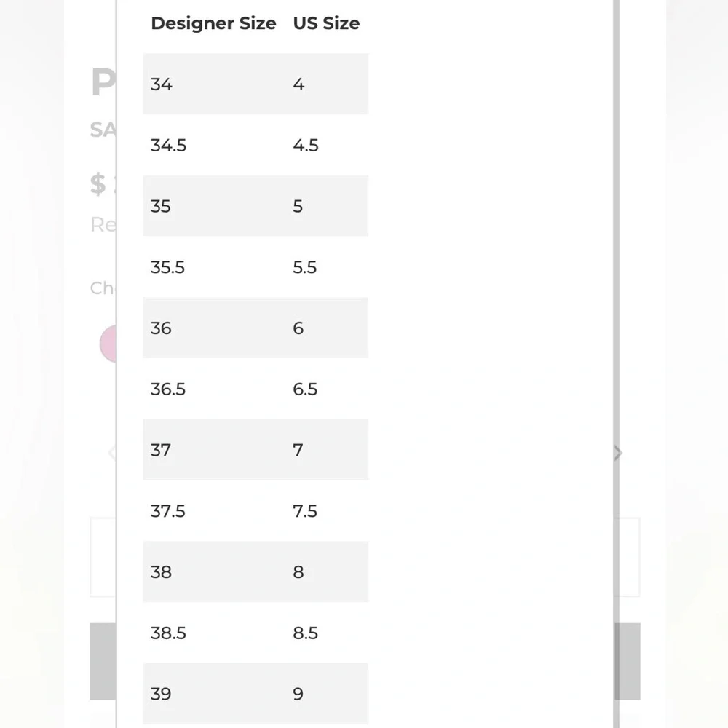Select the row with designer size 34
This screenshot has height=728, width=728.
point(256,84)
